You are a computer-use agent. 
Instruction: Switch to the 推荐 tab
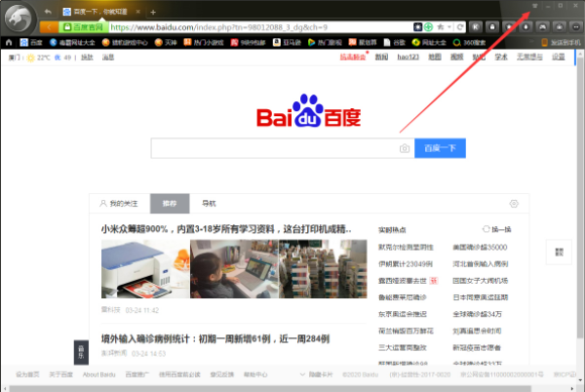click(170, 204)
